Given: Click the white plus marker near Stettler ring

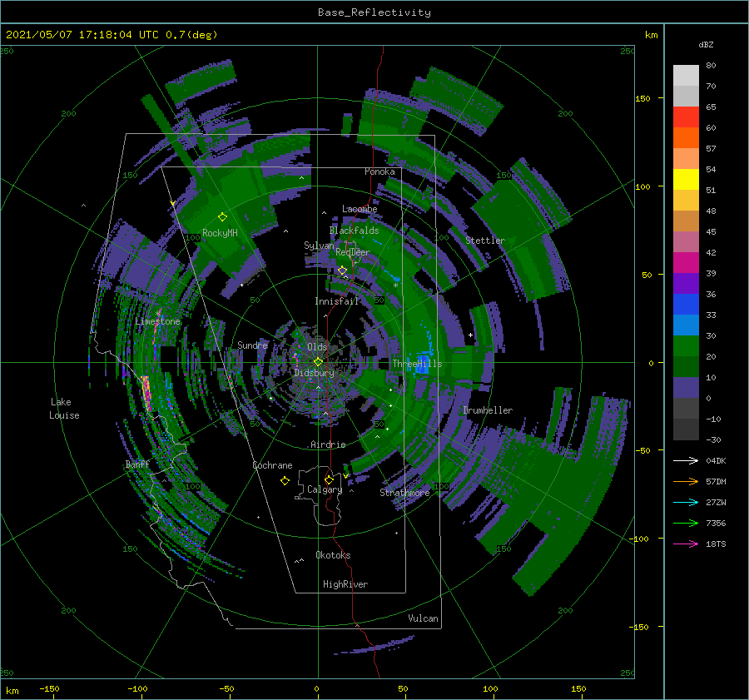Looking at the screenshot, I should coord(470,335).
